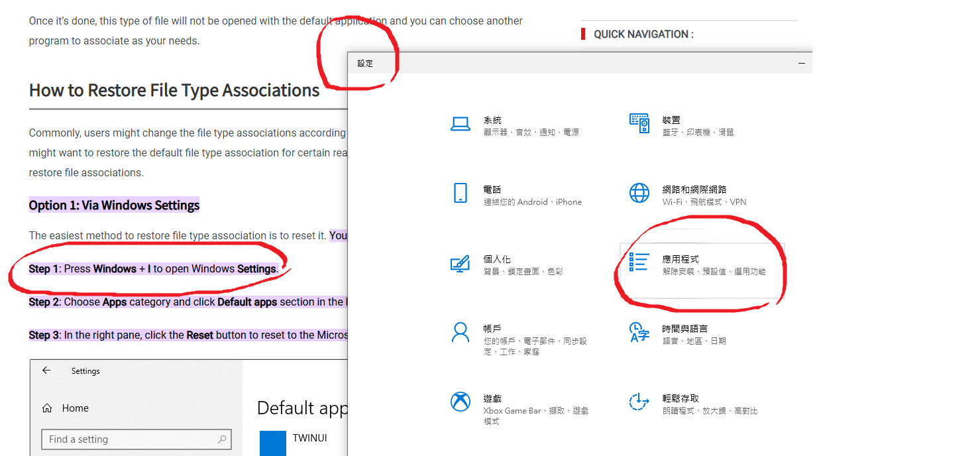The height and width of the screenshot is (456, 980).
Task: Click the Home icon in the sidebar
Action: (47, 408)
